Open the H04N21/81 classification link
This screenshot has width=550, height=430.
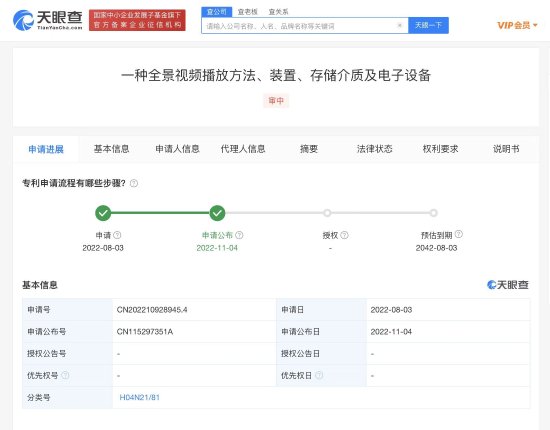click(x=140, y=397)
